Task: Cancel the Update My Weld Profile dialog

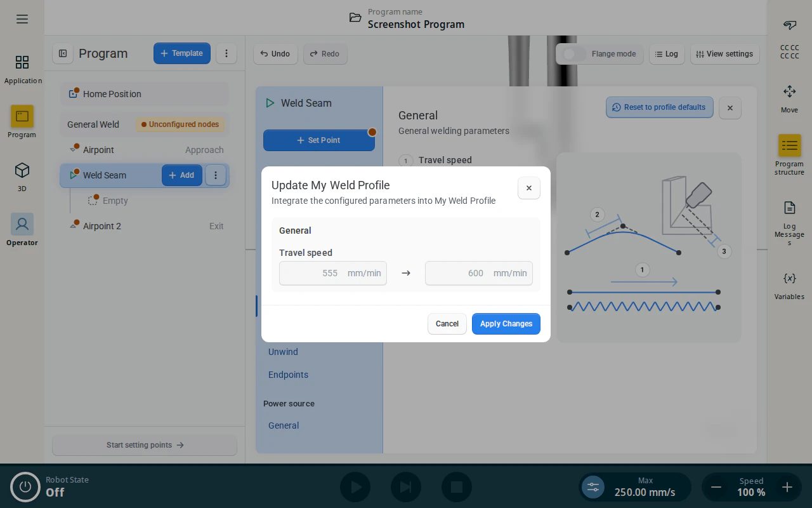Action: coord(447,324)
